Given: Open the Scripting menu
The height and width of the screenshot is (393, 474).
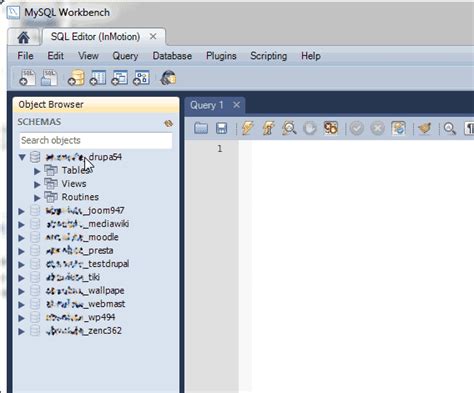Looking at the screenshot, I should 269,56.
